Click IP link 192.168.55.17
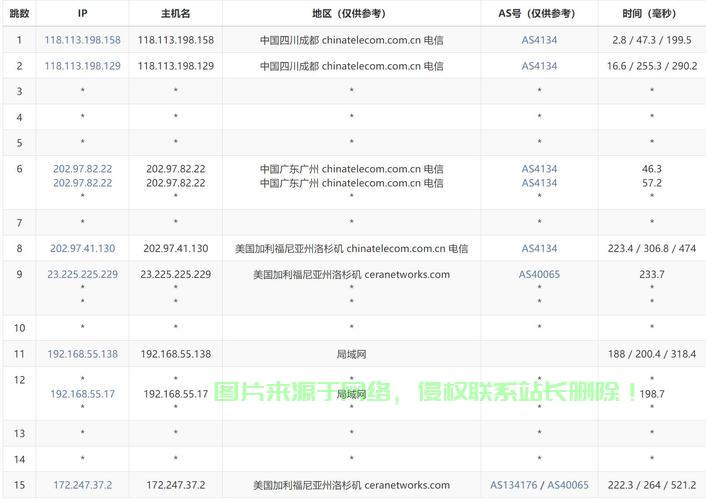 (82, 394)
